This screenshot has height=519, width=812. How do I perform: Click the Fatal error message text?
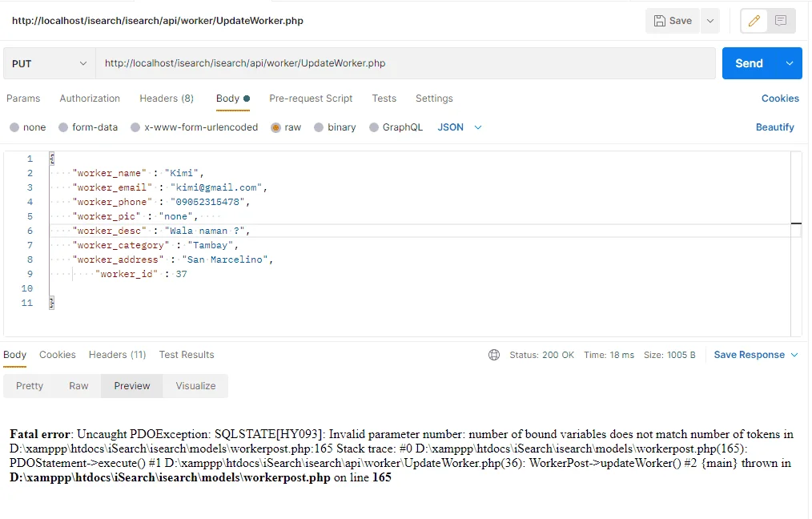[x=401, y=456]
